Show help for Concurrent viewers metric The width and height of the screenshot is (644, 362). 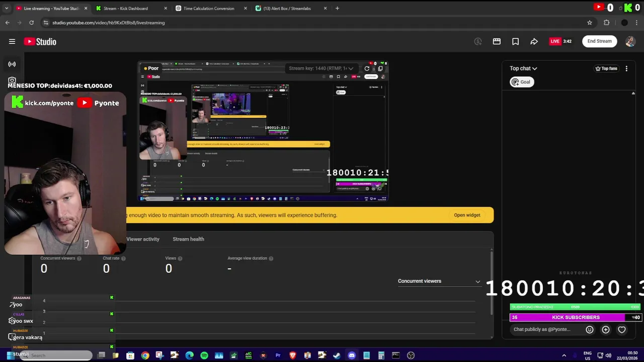[79, 258]
